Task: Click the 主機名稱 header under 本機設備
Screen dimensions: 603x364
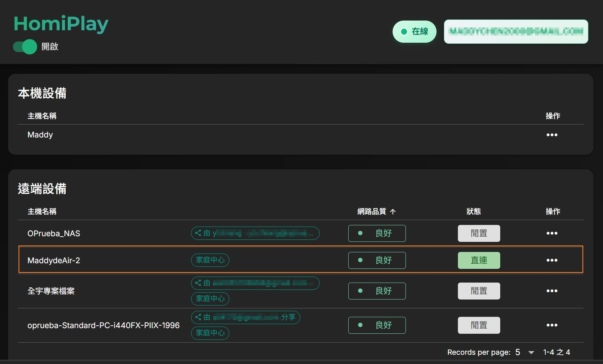Action: pyautogui.click(x=42, y=116)
